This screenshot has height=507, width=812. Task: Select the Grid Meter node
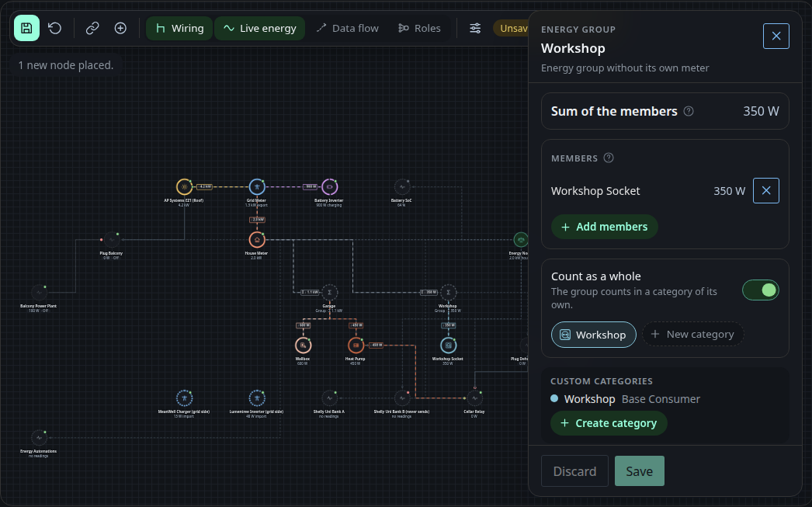tap(257, 187)
